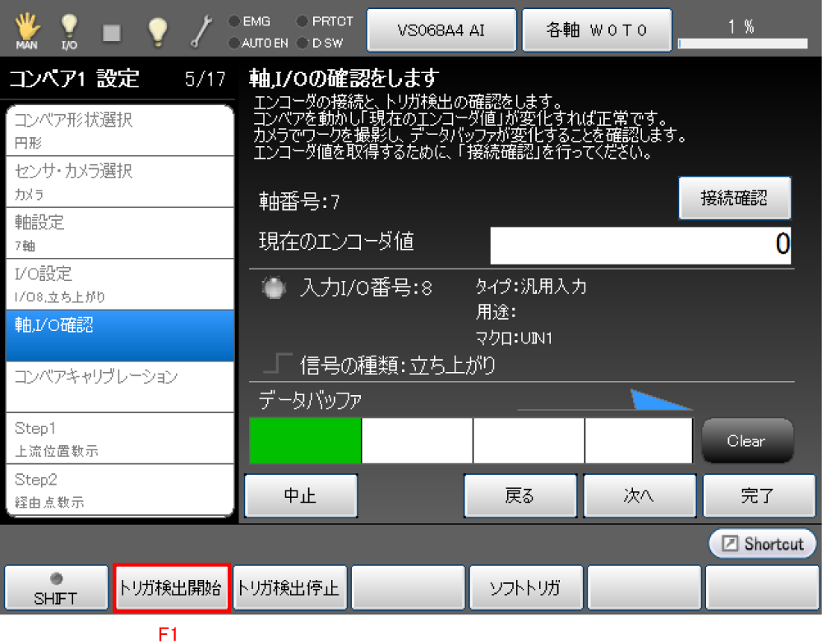The width and height of the screenshot is (822, 644).
Task: Click the rising-edge signal type icon
Action: click(284, 364)
